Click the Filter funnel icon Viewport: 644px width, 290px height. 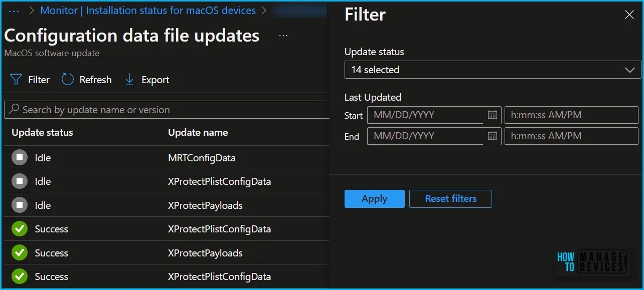16,80
